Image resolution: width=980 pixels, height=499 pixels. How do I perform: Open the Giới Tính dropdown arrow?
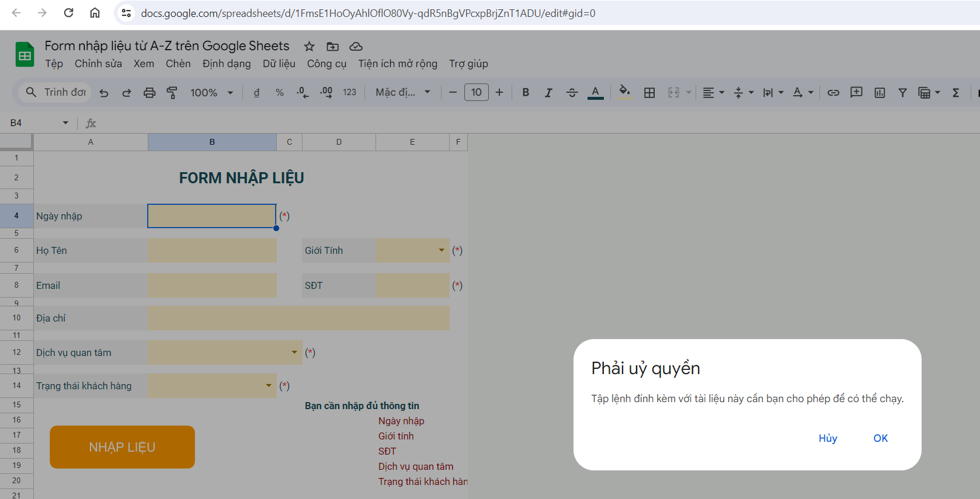[x=442, y=250]
